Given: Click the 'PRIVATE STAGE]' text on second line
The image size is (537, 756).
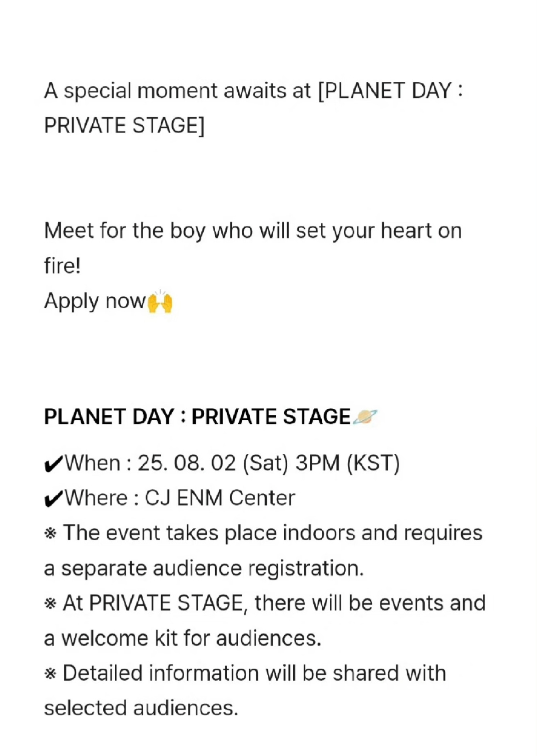Looking at the screenshot, I should click(124, 126).
